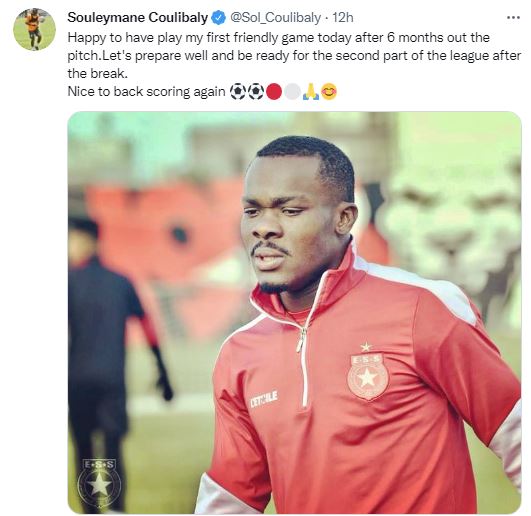The width and height of the screenshot is (531, 516).
Task: Click the second soccer ball emoji
Action: (256, 92)
